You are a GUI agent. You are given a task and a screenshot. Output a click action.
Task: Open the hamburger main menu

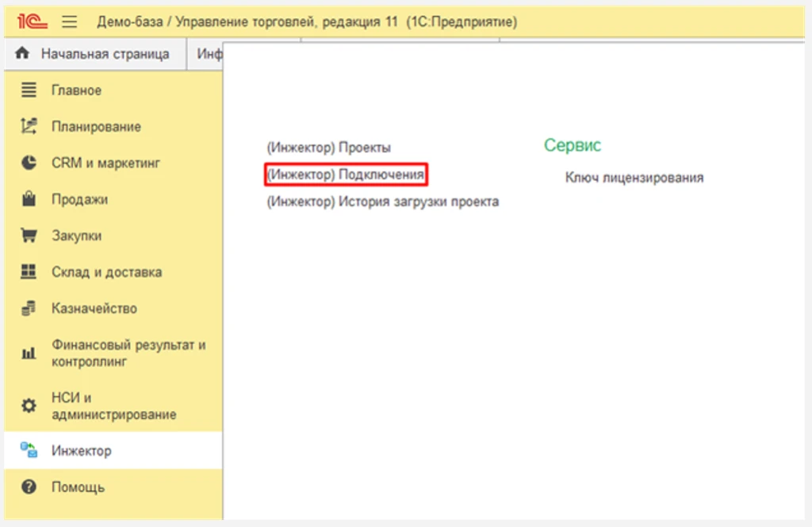[70, 21]
